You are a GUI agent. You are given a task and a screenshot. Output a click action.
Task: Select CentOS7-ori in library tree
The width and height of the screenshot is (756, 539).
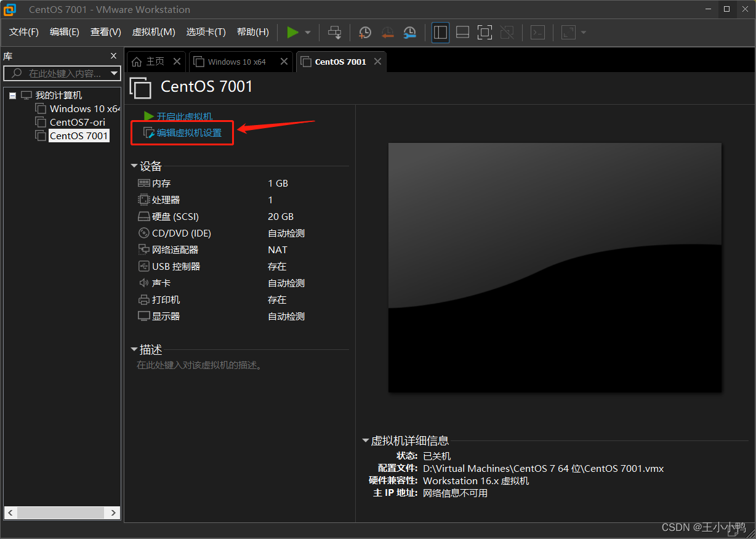point(78,123)
